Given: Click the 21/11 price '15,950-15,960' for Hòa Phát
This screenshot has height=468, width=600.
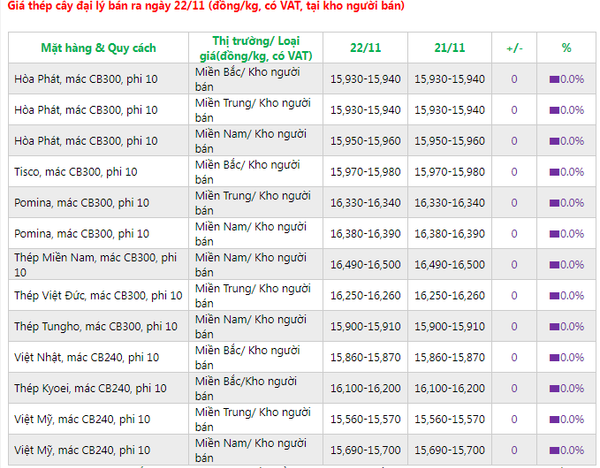Looking at the screenshot, I should click(450, 141).
